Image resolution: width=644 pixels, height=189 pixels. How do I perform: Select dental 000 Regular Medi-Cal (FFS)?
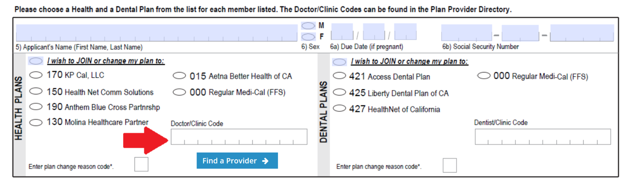point(484,76)
